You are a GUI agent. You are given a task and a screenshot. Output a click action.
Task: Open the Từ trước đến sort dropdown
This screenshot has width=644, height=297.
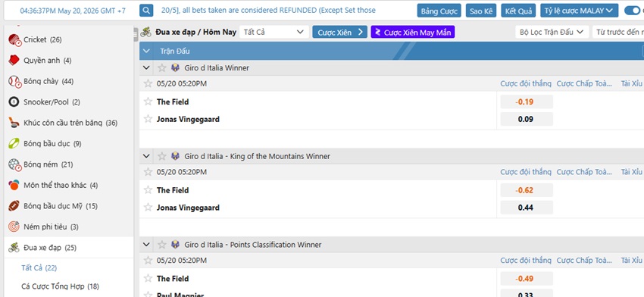[x=618, y=32]
